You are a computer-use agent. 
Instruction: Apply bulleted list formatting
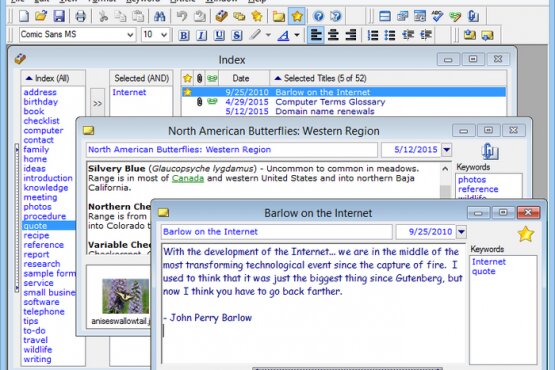[390, 35]
